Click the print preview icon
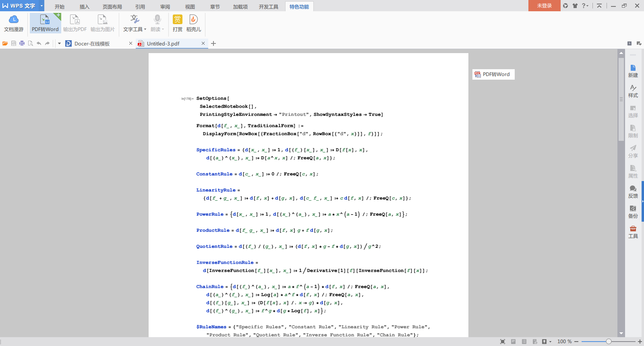The image size is (644, 346). 30,43
